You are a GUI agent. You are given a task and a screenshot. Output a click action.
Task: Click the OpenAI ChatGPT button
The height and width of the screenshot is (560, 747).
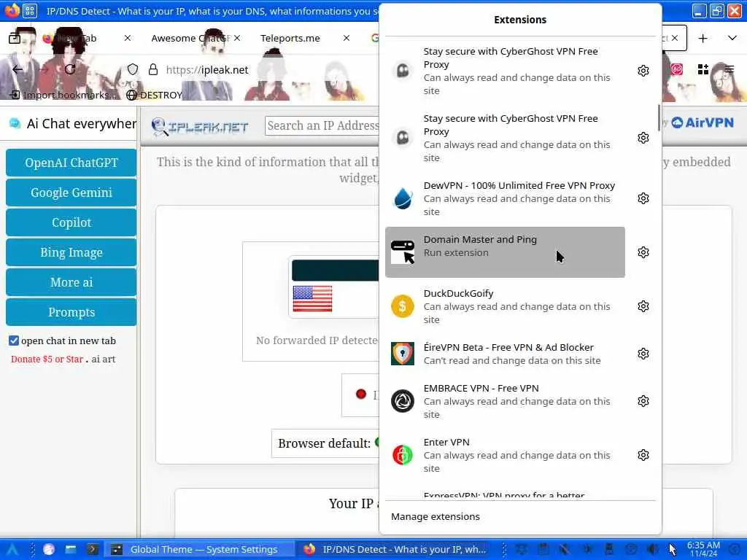71,163
